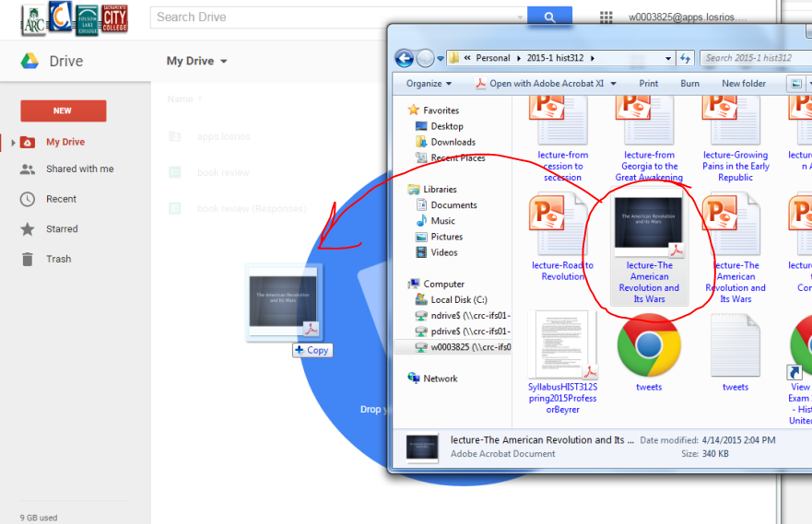Open Starred in Drive sidebar
This screenshot has height=524, width=812.
pyautogui.click(x=49, y=229)
